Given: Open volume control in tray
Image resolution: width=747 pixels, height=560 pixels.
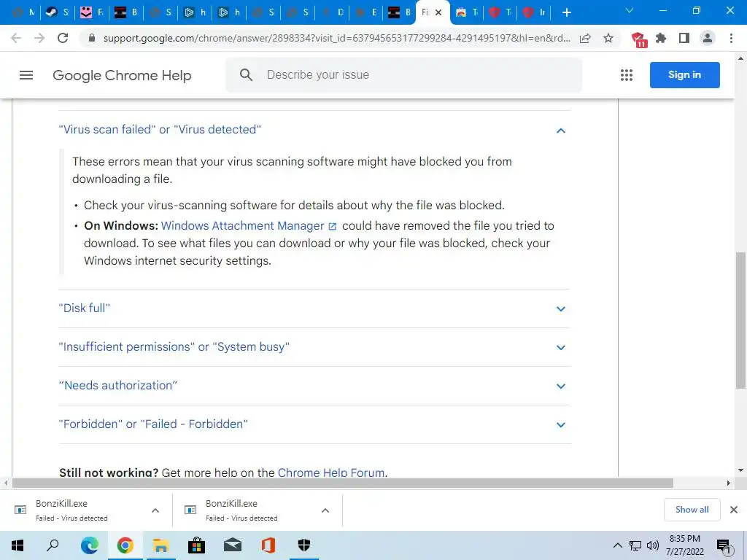Looking at the screenshot, I should [x=652, y=545].
